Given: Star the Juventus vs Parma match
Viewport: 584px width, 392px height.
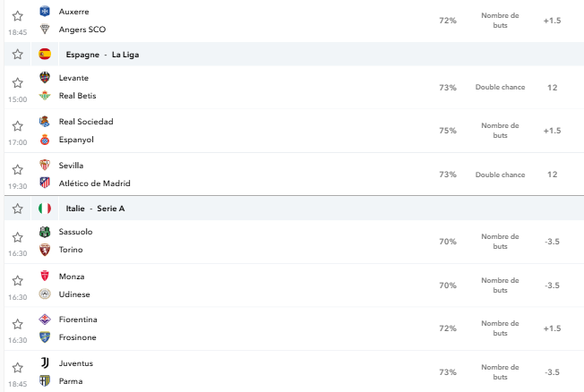Looking at the screenshot, I should pos(18,368).
